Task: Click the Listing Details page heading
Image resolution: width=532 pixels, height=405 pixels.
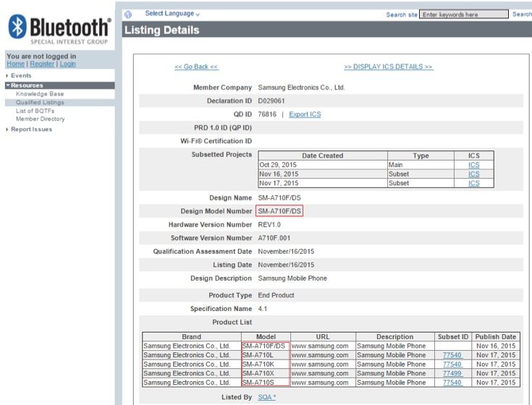Action: (162, 30)
